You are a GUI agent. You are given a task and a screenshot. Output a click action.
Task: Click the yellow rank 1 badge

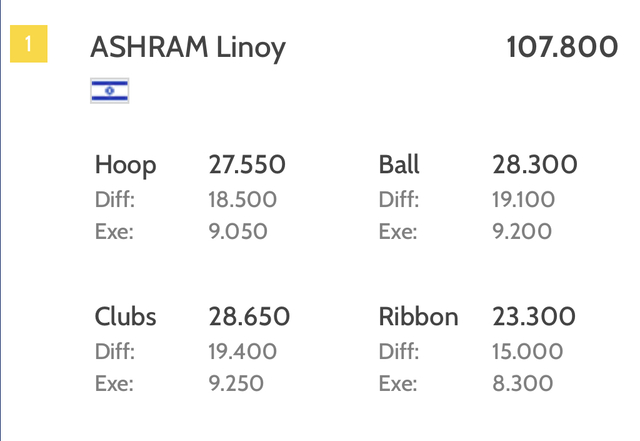[29, 44]
